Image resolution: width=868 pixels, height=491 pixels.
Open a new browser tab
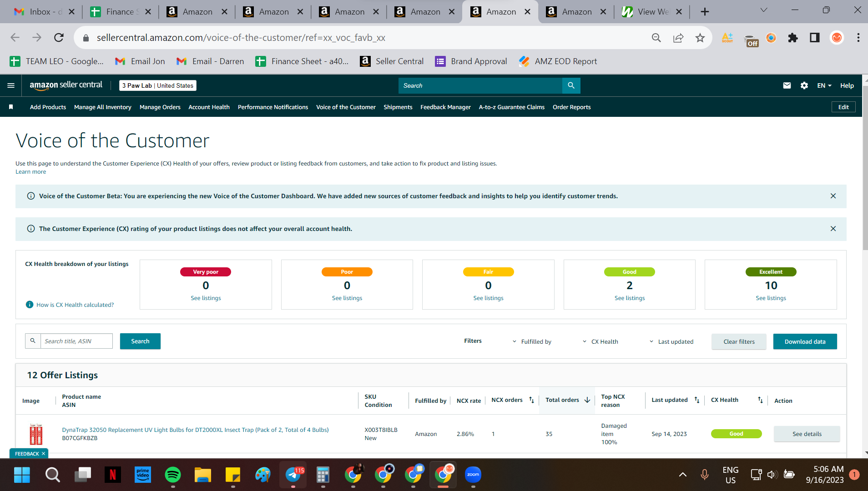coord(705,12)
